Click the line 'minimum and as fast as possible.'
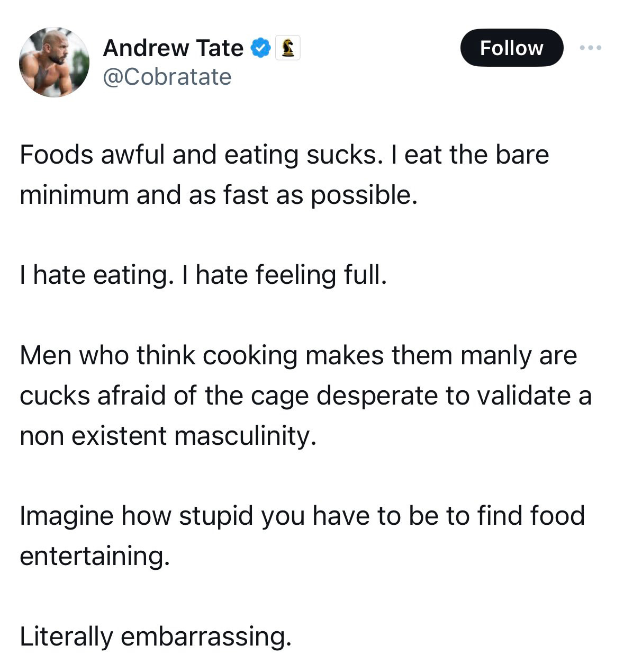This screenshot has width=624, height=672. click(x=219, y=195)
